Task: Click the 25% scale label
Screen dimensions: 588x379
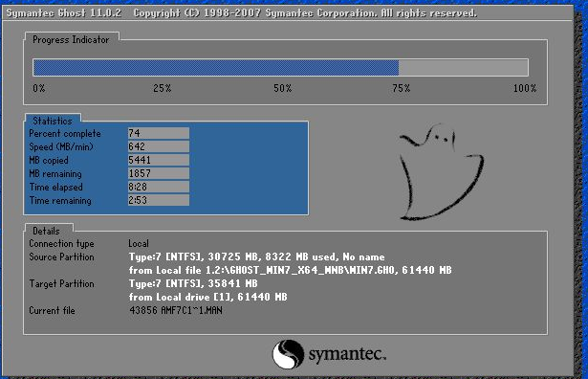Action: (x=162, y=89)
